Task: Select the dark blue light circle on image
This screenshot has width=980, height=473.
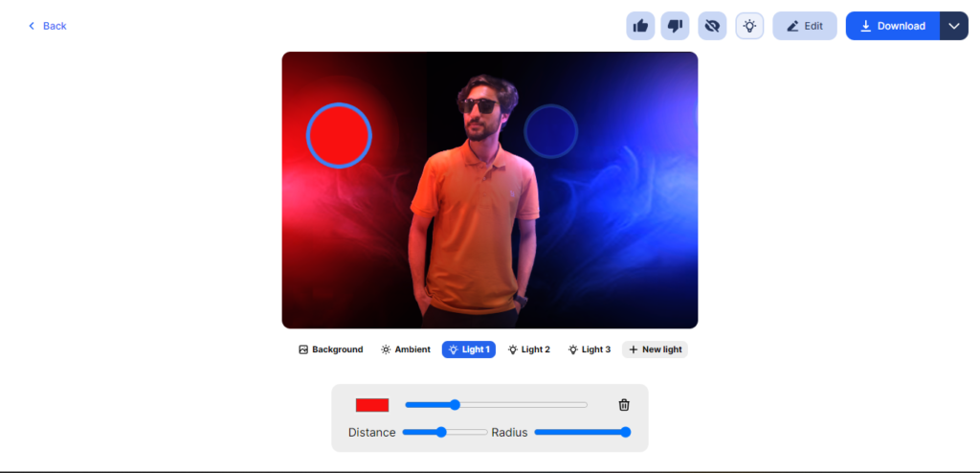Action: (550, 131)
